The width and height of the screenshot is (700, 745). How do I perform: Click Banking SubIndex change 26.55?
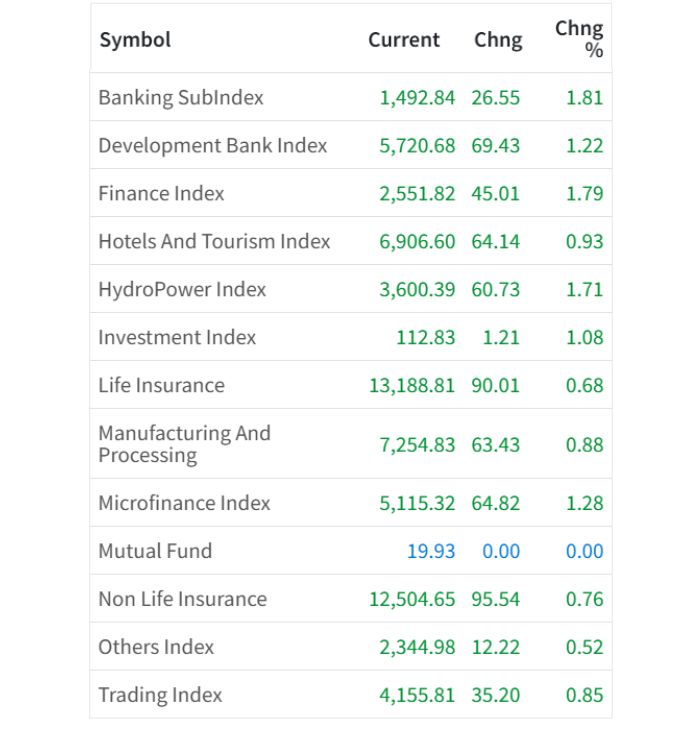(496, 98)
